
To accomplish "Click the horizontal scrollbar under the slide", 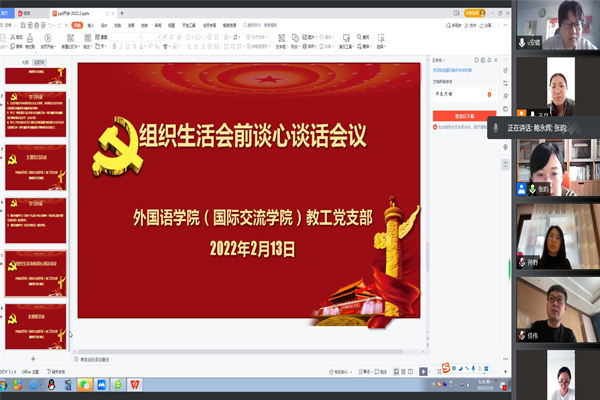I will point(240,351).
